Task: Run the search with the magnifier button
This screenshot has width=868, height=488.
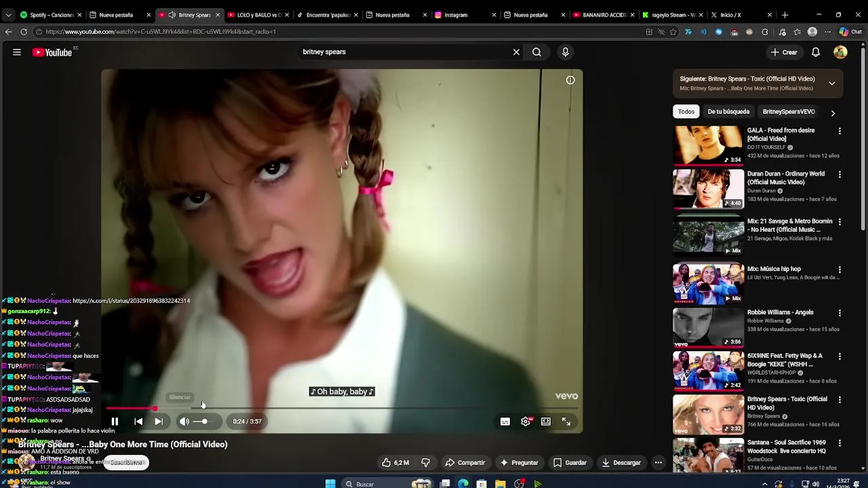Action: click(x=536, y=52)
